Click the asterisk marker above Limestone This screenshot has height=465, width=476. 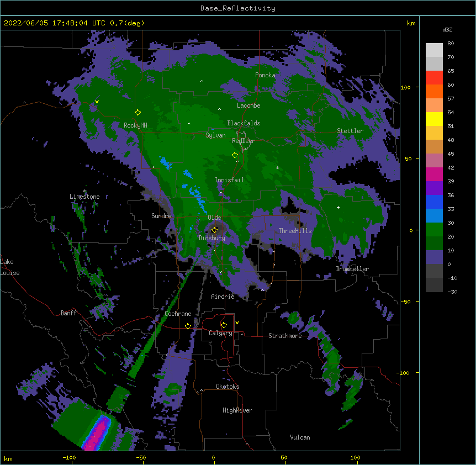(85, 191)
